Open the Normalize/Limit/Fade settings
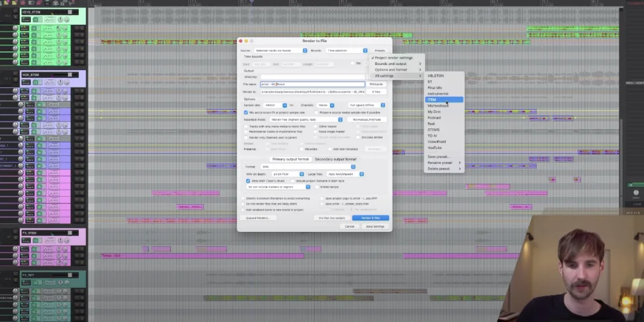 point(367,119)
